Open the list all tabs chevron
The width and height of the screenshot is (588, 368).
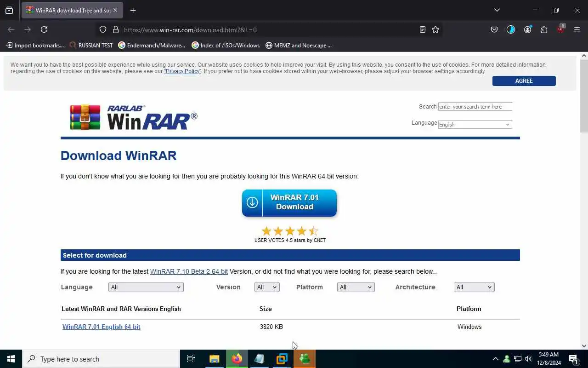point(497,10)
